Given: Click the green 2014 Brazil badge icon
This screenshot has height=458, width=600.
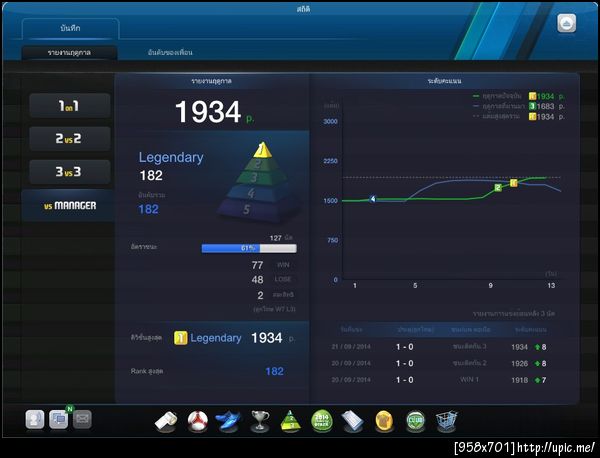Looking at the screenshot, I should (x=322, y=421).
